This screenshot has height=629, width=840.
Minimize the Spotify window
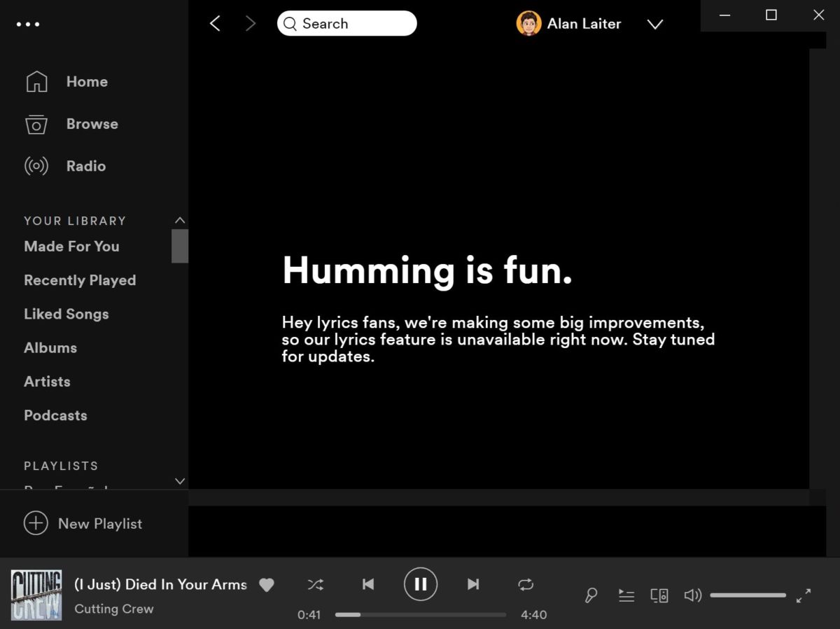pos(725,15)
